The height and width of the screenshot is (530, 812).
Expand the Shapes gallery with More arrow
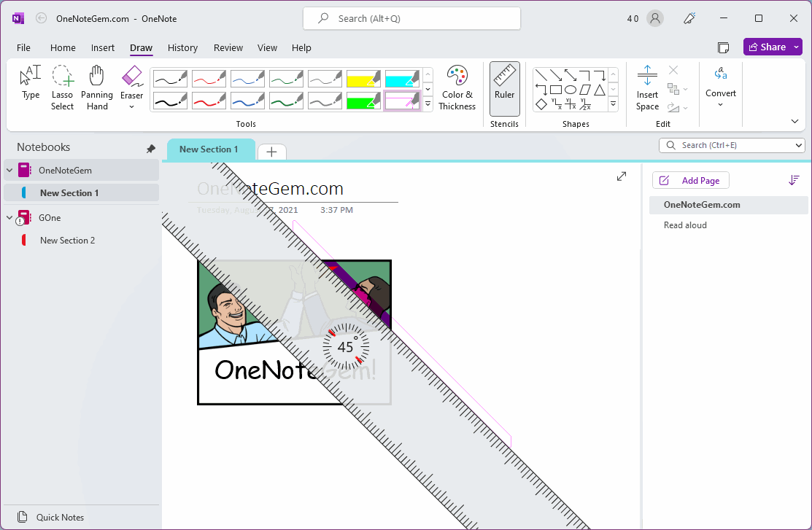[613, 104]
